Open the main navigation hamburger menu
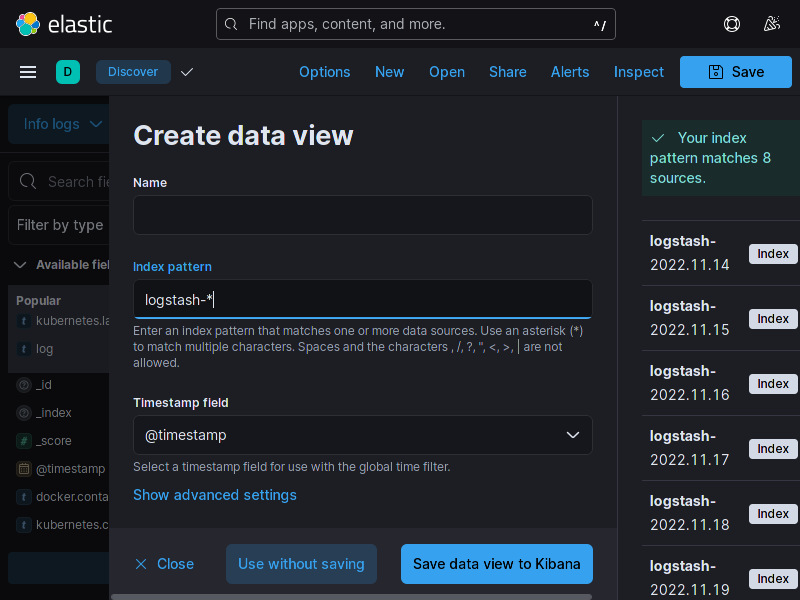 point(28,71)
